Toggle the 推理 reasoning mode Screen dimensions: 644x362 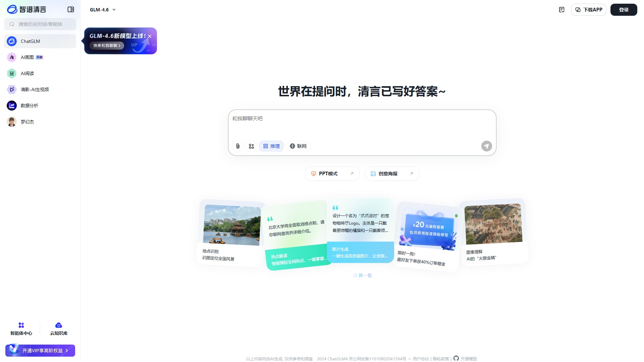[x=271, y=146]
